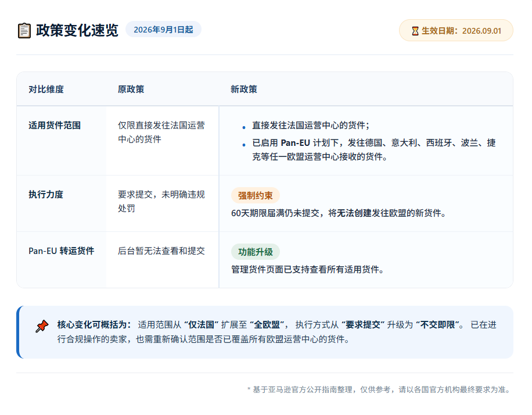Click the red pushpin icon before 核心变化可概括为
Viewport: 532px width, 415px height.
[42, 326]
